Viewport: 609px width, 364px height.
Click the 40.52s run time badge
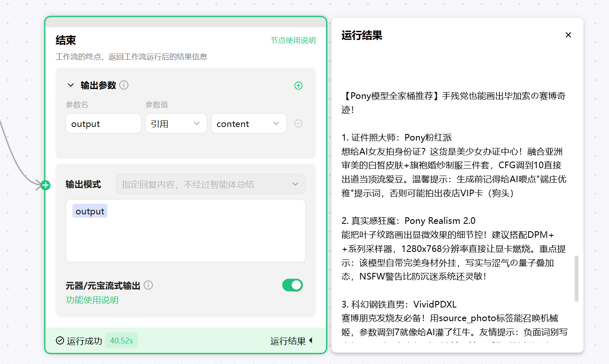[x=121, y=341]
